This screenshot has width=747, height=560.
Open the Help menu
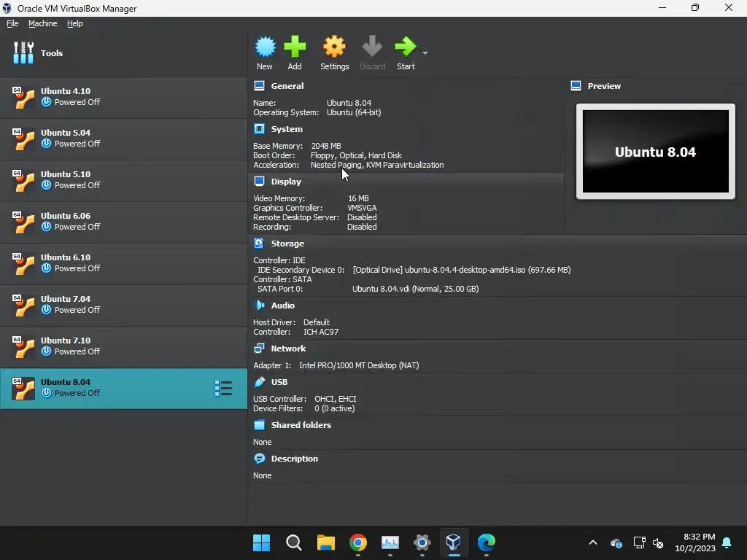(x=75, y=23)
